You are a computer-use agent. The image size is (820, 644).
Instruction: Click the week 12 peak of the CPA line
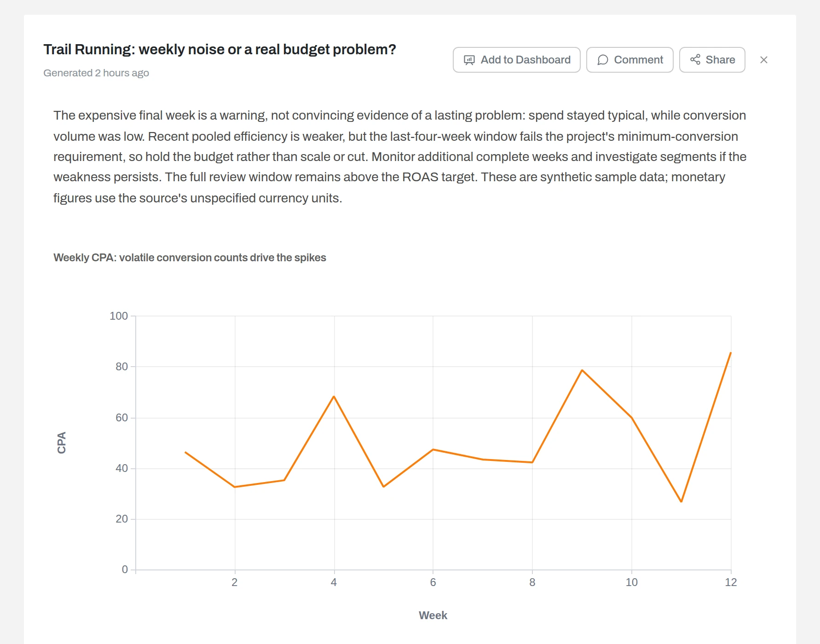tap(730, 353)
